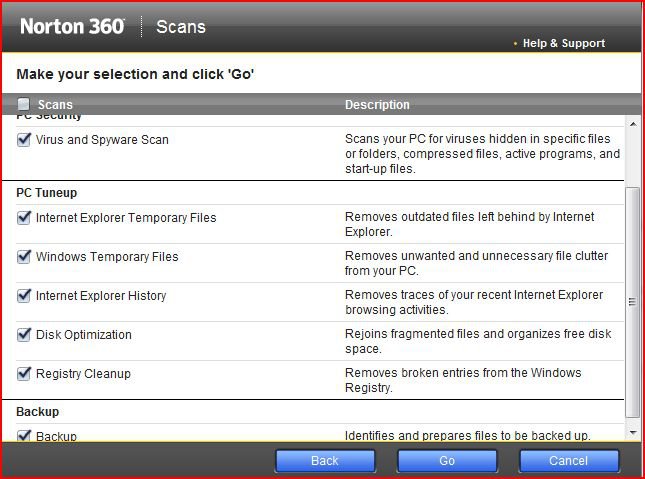Toggle the Windows Temporary Files checkbox
Image resolution: width=645 pixels, height=479 pixels.
click(24, 256)
